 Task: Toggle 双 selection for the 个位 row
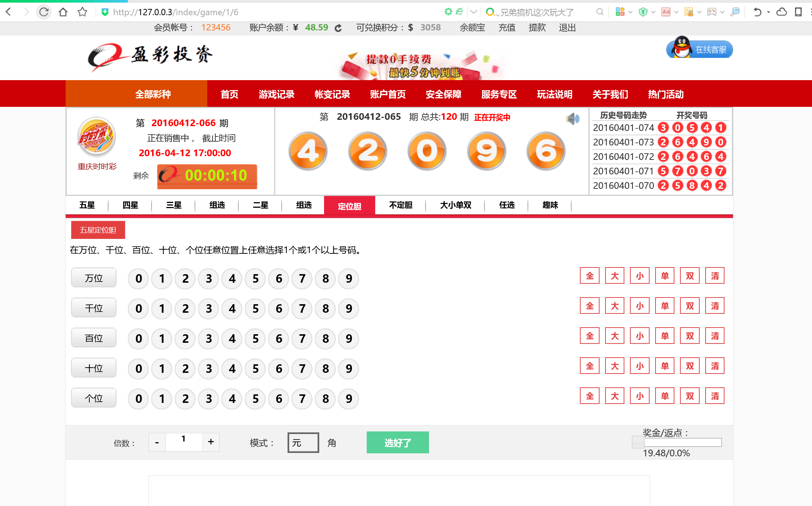[x=689, y=395]
